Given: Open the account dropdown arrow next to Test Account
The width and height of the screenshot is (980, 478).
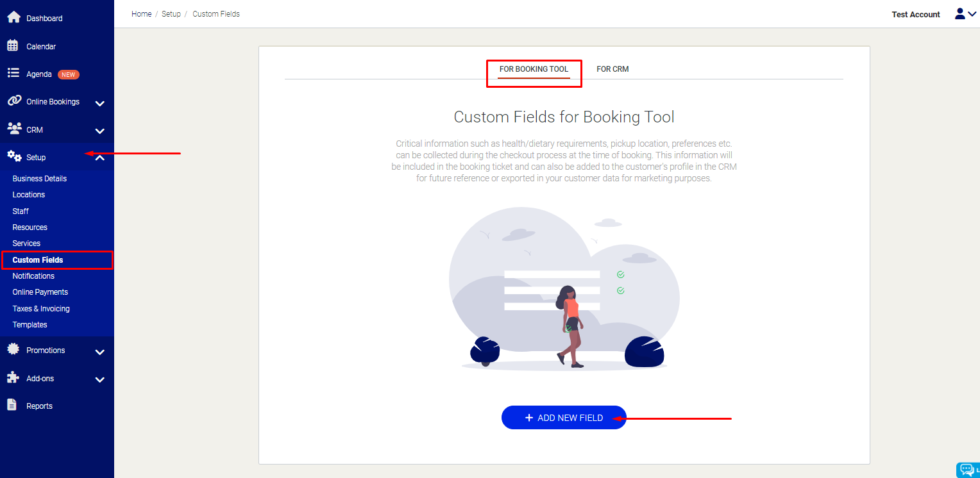Looking at the screenshot, I should click(x=972, y=13).
